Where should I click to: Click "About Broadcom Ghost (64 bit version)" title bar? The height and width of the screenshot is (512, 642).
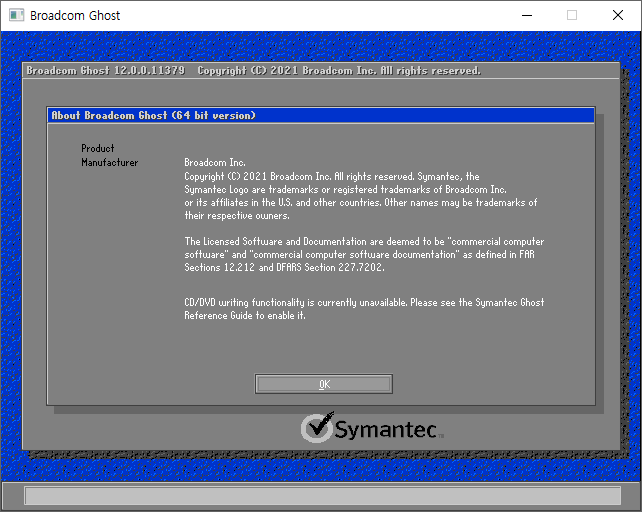[x=321, y=116]
